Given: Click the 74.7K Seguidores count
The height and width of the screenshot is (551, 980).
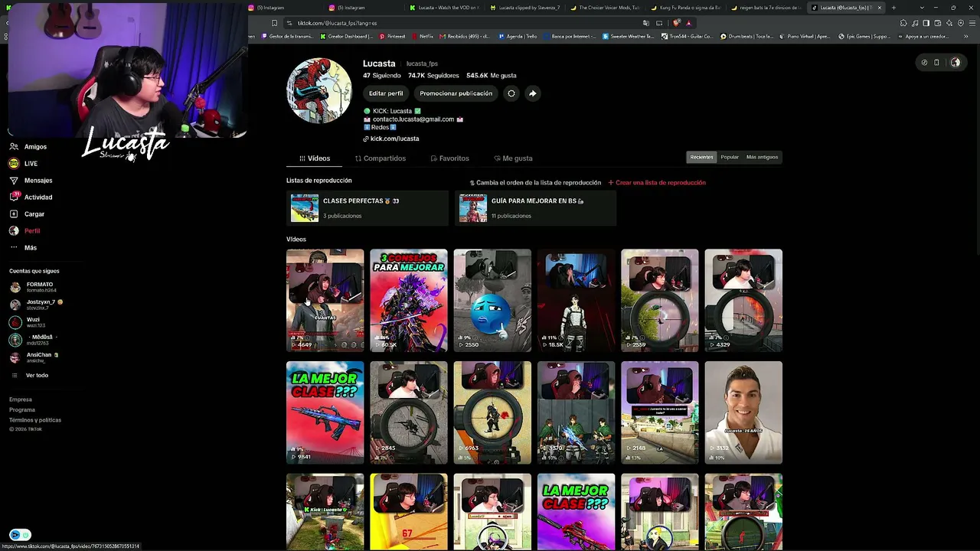Looking at the screenshot, I should [433, 76].
